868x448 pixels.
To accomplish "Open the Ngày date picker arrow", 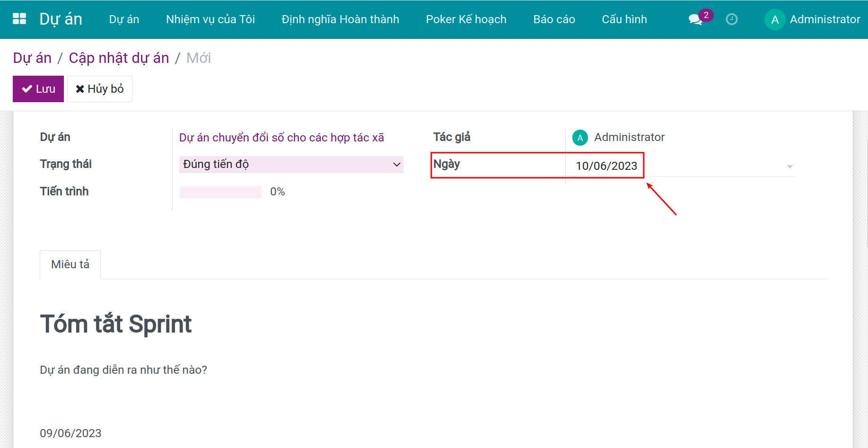I will (x=789, y=167).
